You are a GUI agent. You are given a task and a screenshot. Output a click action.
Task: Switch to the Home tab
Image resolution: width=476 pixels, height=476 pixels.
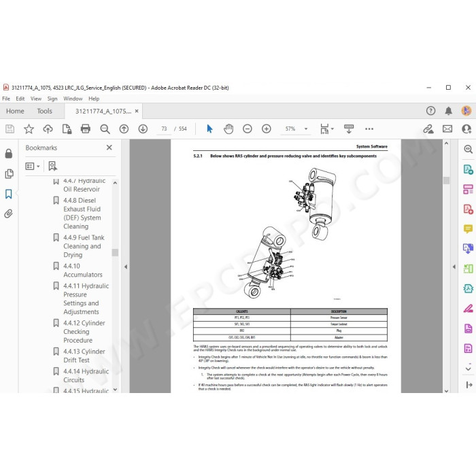(15, 111)
